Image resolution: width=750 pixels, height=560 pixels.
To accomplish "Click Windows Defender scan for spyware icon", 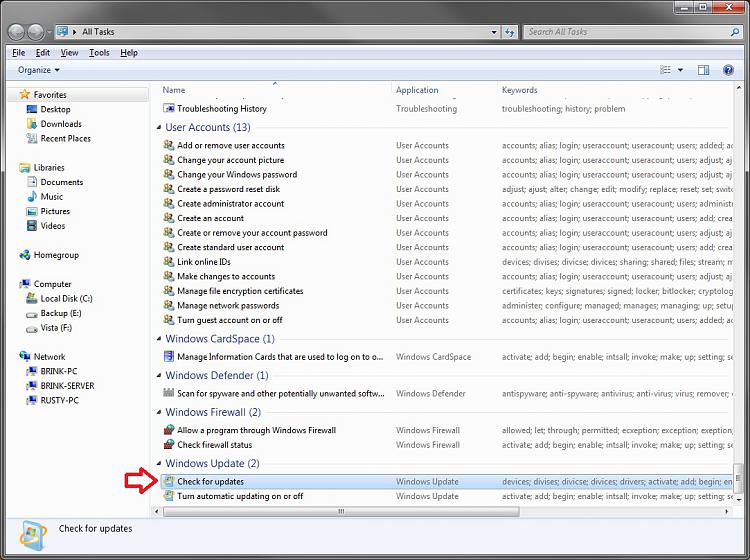I will coord(168,393).
